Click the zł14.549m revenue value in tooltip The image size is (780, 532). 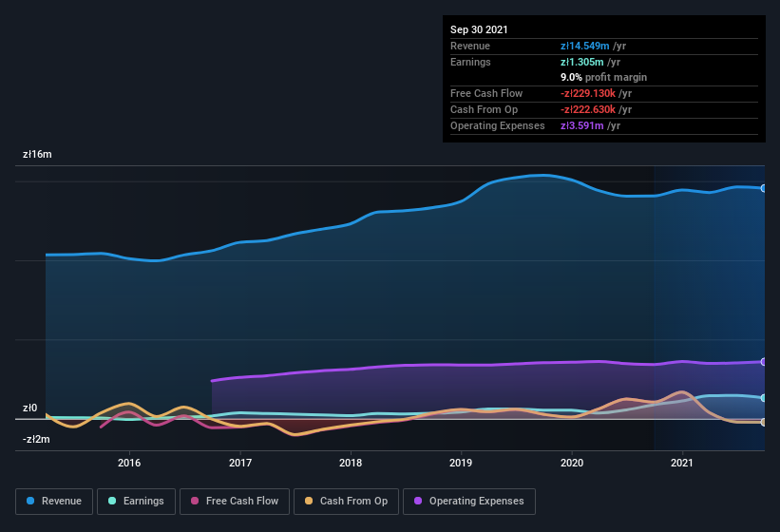tap(585, 46)
